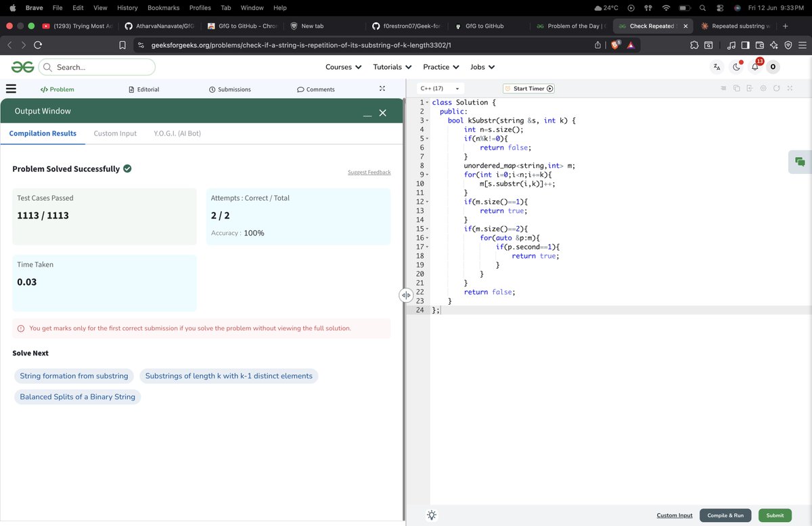Viewport: 812px width, 526px height.
Task: Open the Bookmarks menu in menu bar
Action: 163,7
